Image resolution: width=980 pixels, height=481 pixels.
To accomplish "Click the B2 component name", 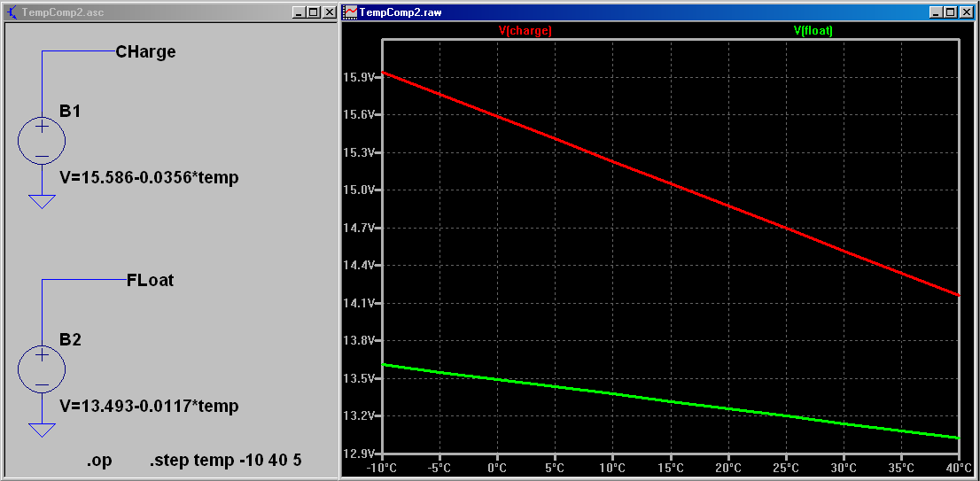I will point(70,340).
